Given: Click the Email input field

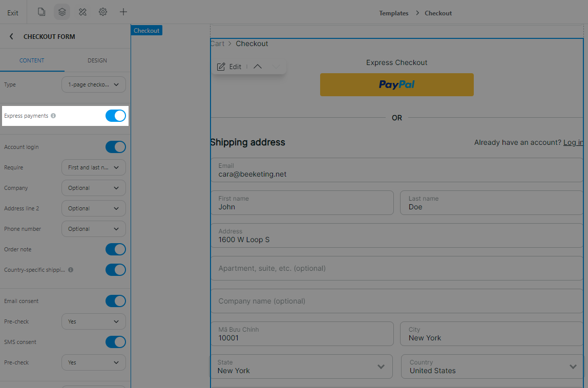Looking at the screenshot, I should click(397, 170).
